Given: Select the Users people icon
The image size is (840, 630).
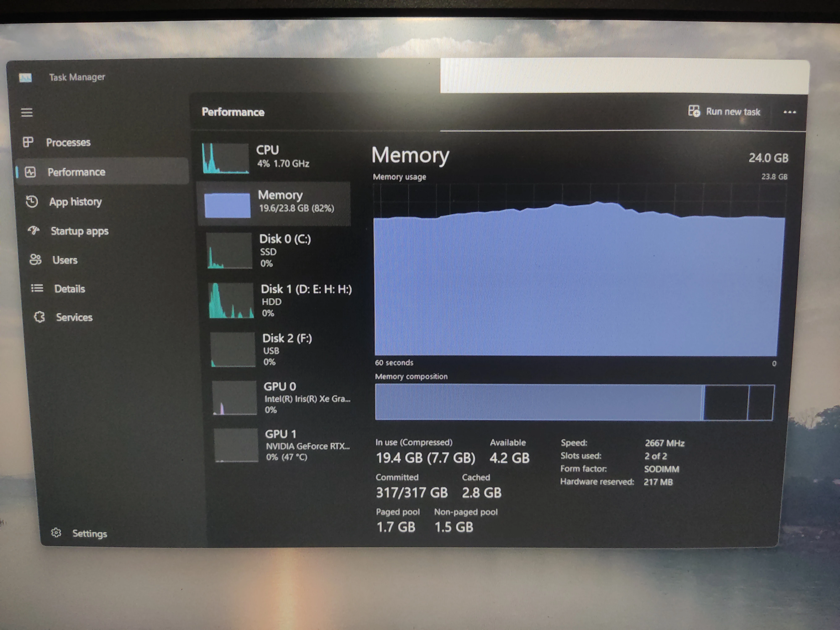Looking at the screenshot, I should [x=35, y=260].
